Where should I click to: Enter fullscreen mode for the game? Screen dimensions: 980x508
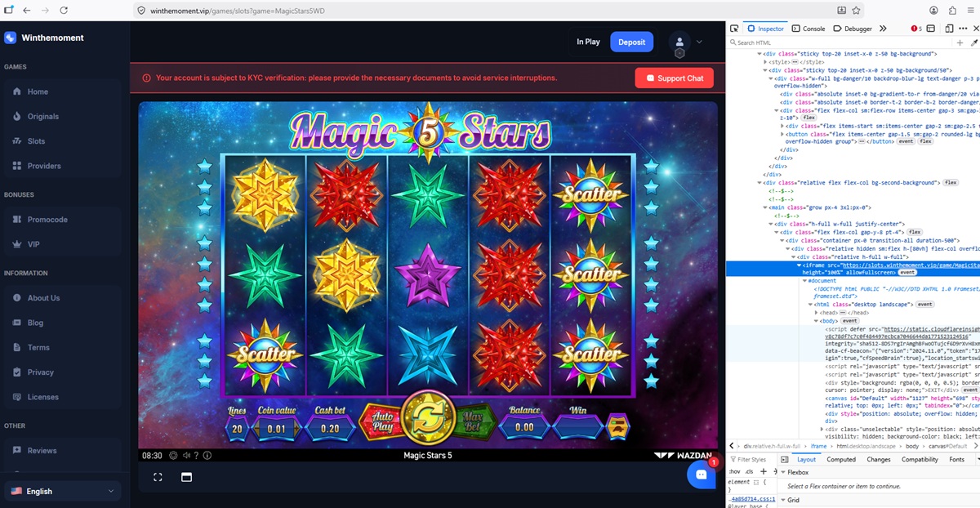[x=158, y=477]
